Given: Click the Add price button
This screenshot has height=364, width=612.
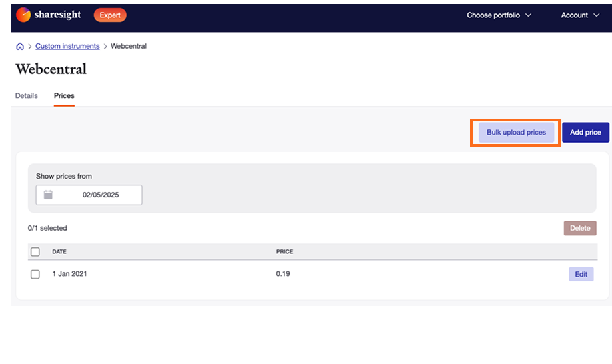Looking at the screenshot, I should pos(585,133).
